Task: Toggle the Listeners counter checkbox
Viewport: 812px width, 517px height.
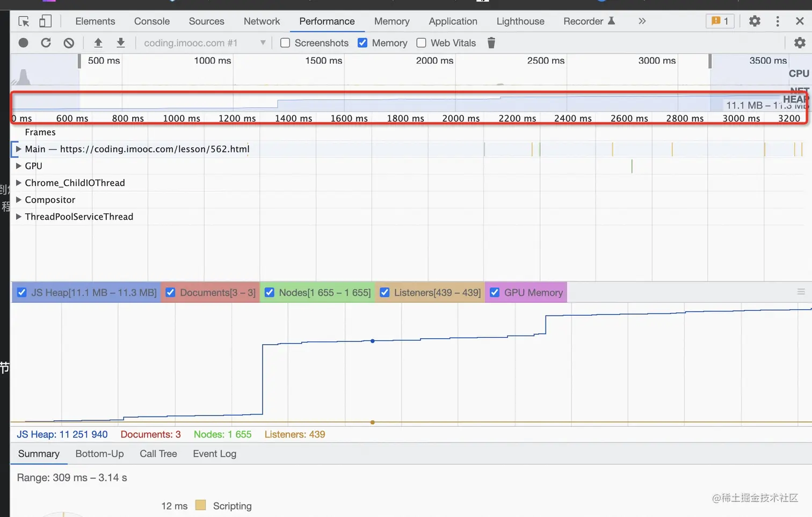Action: pos(385,293)
